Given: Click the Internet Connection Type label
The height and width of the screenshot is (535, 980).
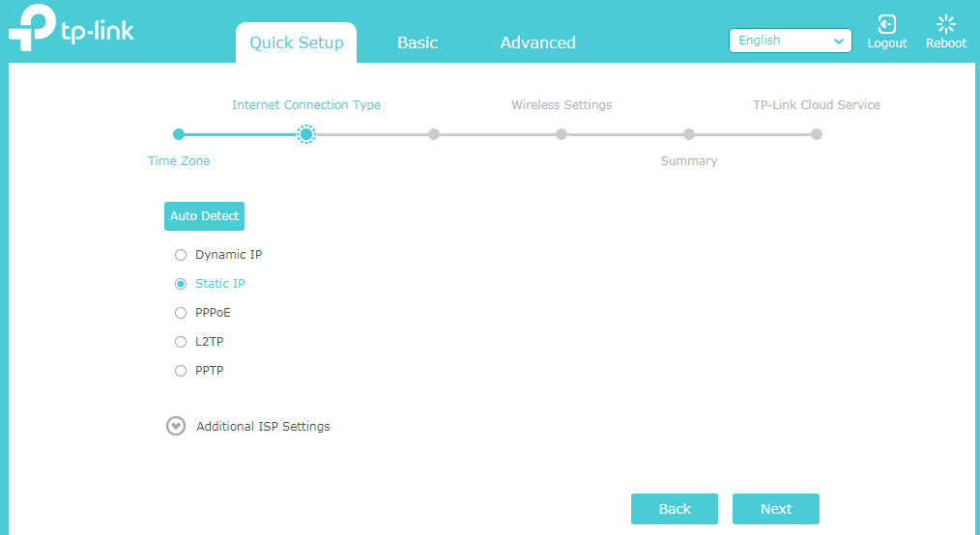Looking at the screenshot, I should 306,105.
